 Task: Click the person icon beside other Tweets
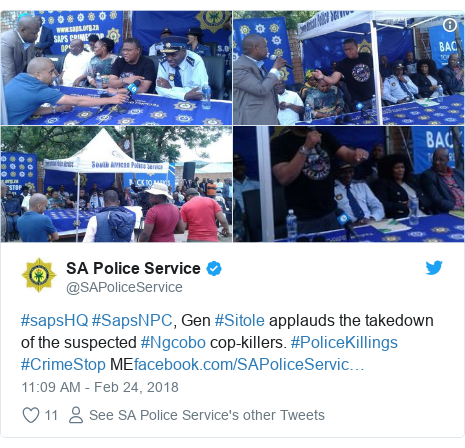coord(76,415)
